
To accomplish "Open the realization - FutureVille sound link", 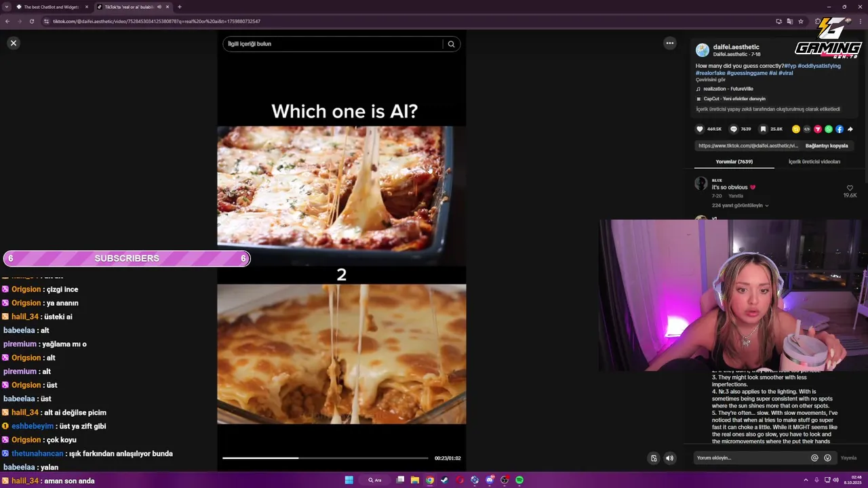I will [x=728, y=89].
